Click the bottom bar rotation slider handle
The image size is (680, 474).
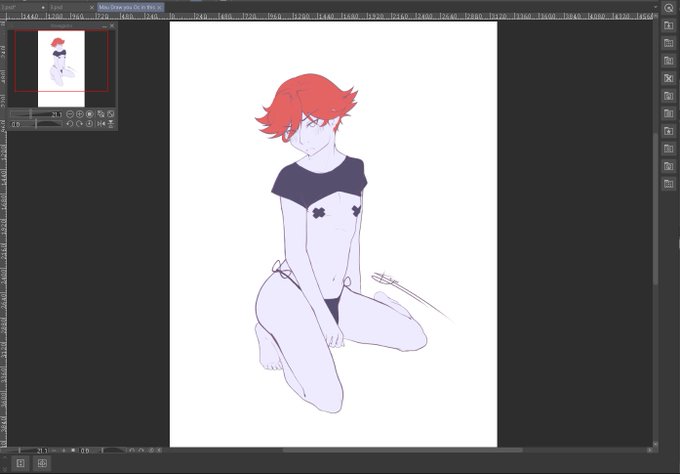[x=102, y=451]
